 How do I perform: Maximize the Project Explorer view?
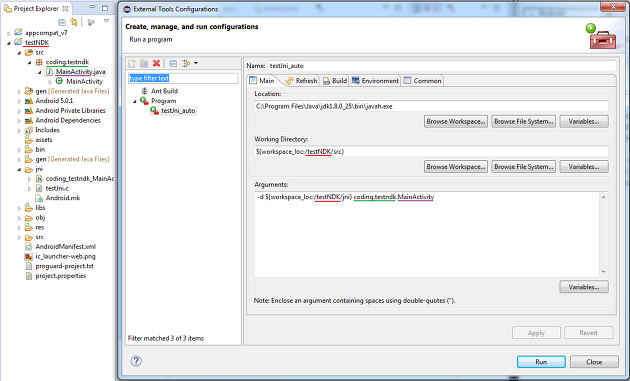(x=105, y=8)
